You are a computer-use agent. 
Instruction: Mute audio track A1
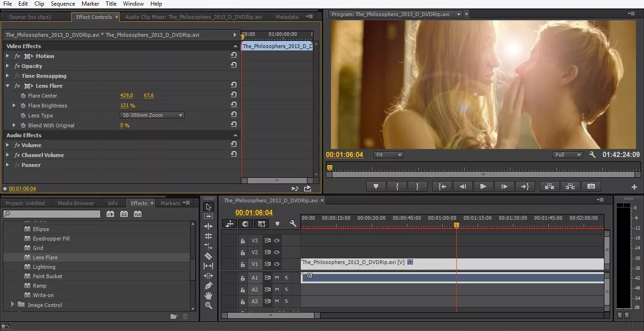277,278
